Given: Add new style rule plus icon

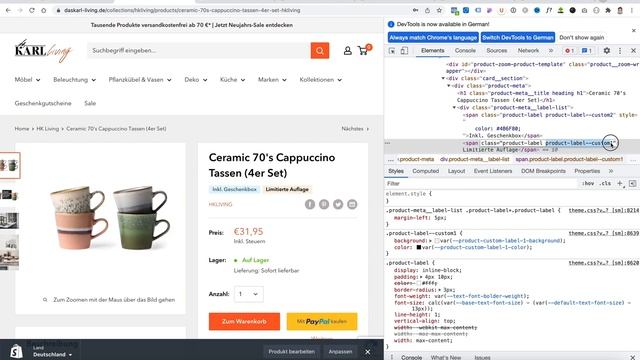Looking at the screenshot, I should (x=620, y=184).
